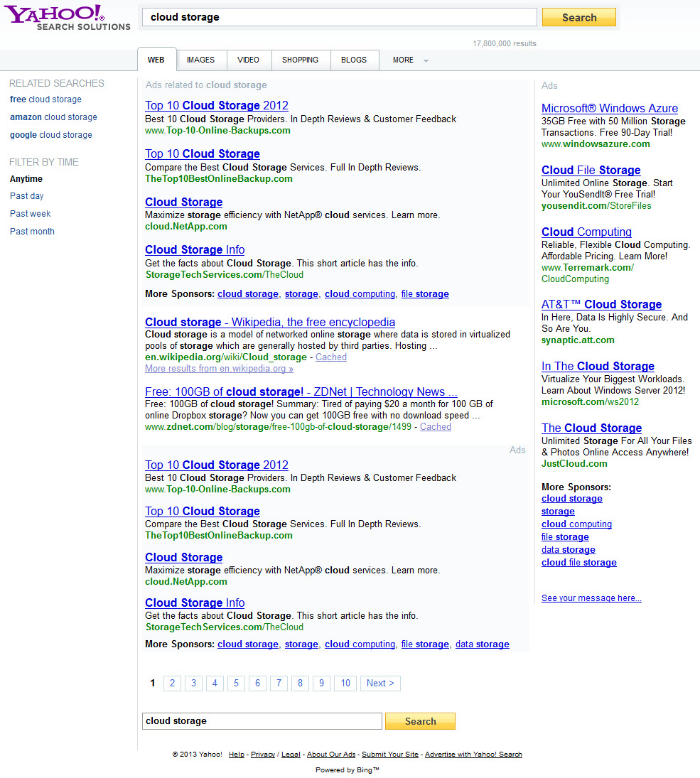This screenshot has width=700, height=778.
Task: Click the en.wikipedia.org/wiki/Cloud_storage URL
Action: tap(226, 357)
